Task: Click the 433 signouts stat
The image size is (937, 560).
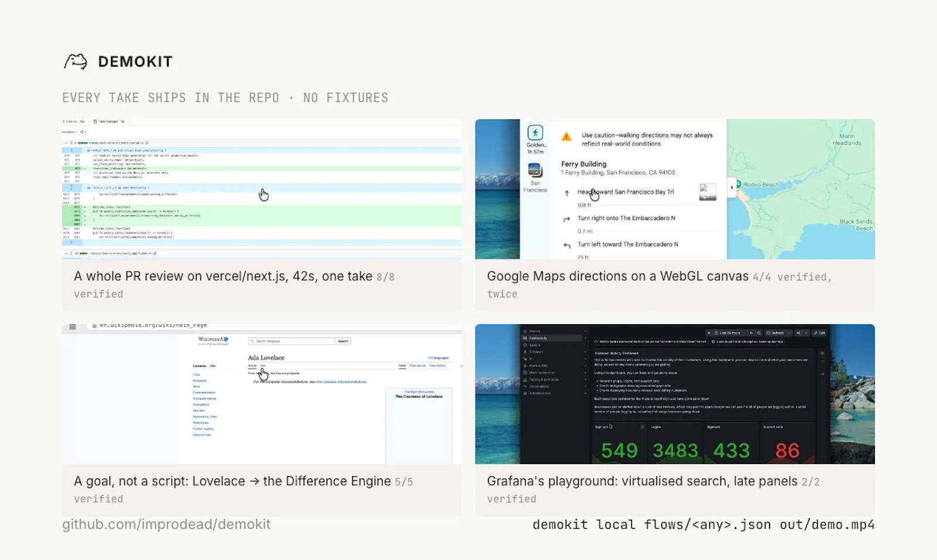Action: click(731, 450)
